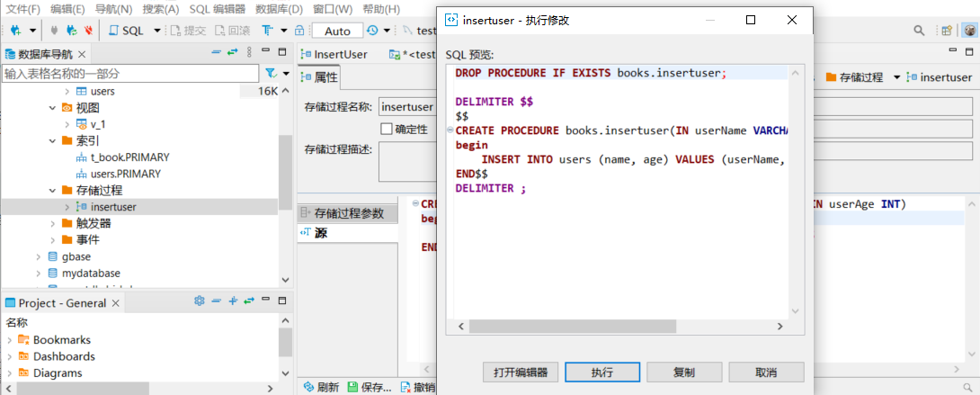Collapse the 视图 views folder
Viewport: 980px width, 395px height.
click(x=52, y=108)
